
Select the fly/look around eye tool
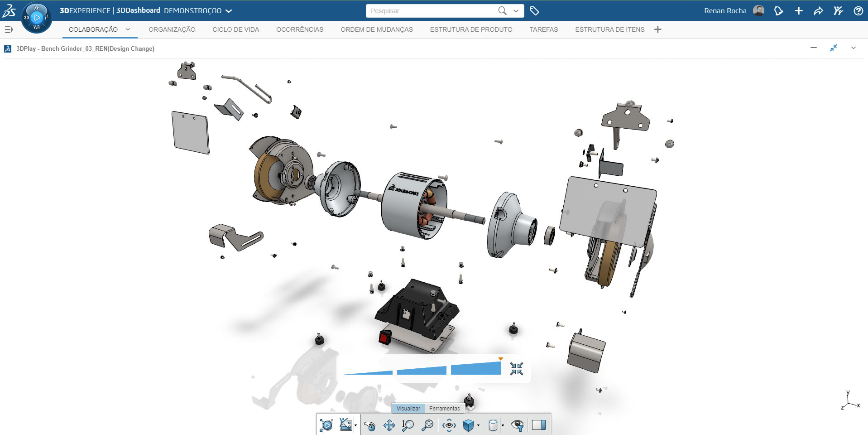[x=449, y=425]
